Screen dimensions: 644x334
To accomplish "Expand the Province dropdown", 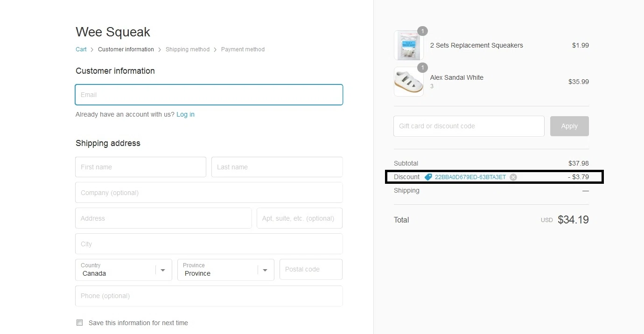I will 226,270.
